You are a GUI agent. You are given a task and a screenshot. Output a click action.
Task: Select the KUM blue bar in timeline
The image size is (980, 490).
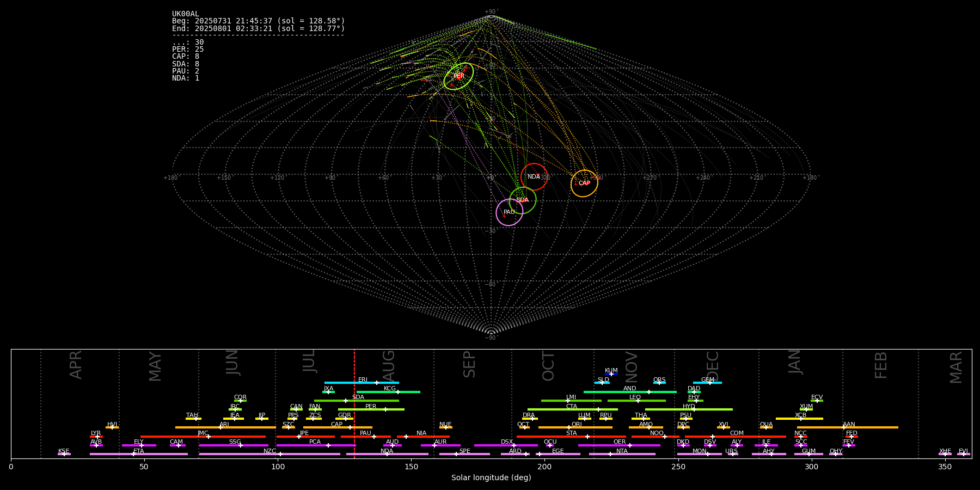tap(611, 374)
